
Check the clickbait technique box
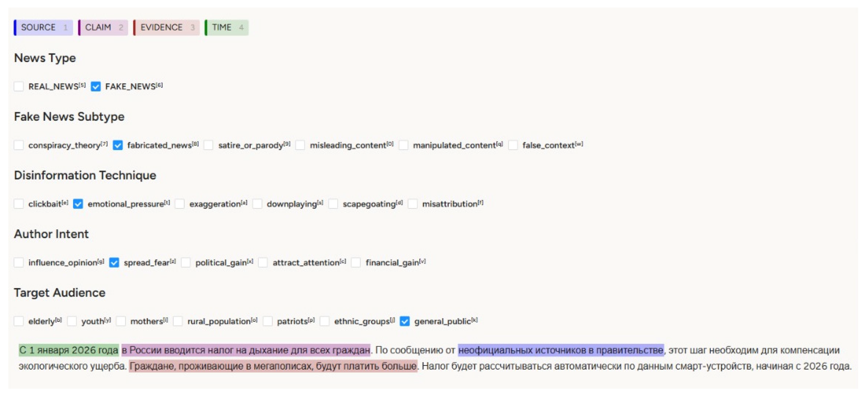(19, 204)
